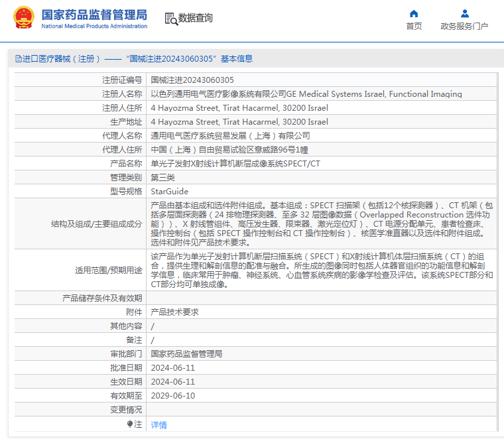Select 意威路96号1幢 agent address value
This screenshot has height=439, width=504.
[x=229, y=150]
